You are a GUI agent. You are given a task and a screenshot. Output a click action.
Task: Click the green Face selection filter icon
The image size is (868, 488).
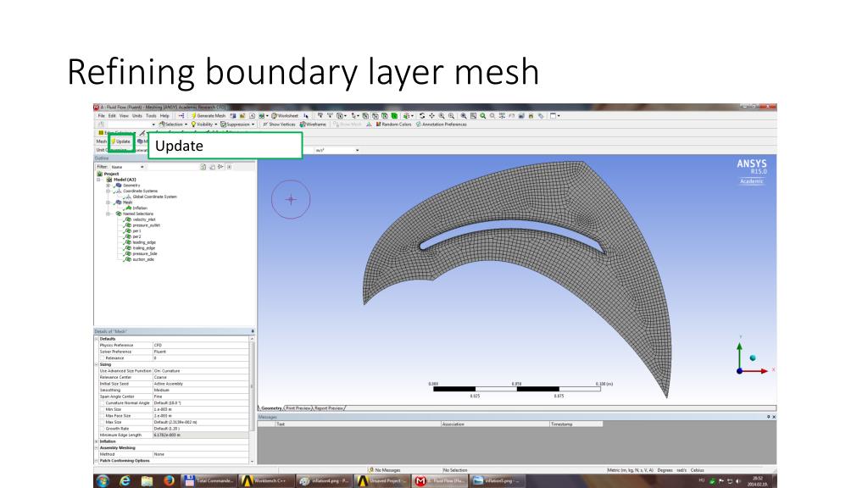pos(394,115)
